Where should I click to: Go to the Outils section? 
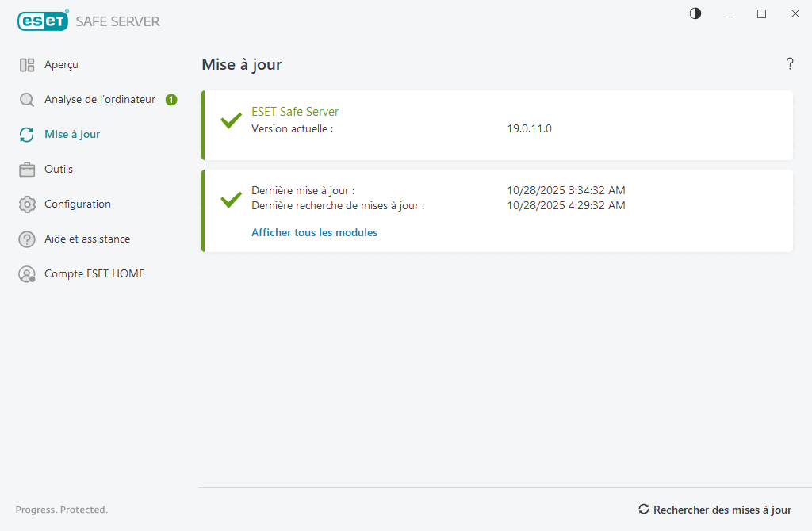coord(59,170)
